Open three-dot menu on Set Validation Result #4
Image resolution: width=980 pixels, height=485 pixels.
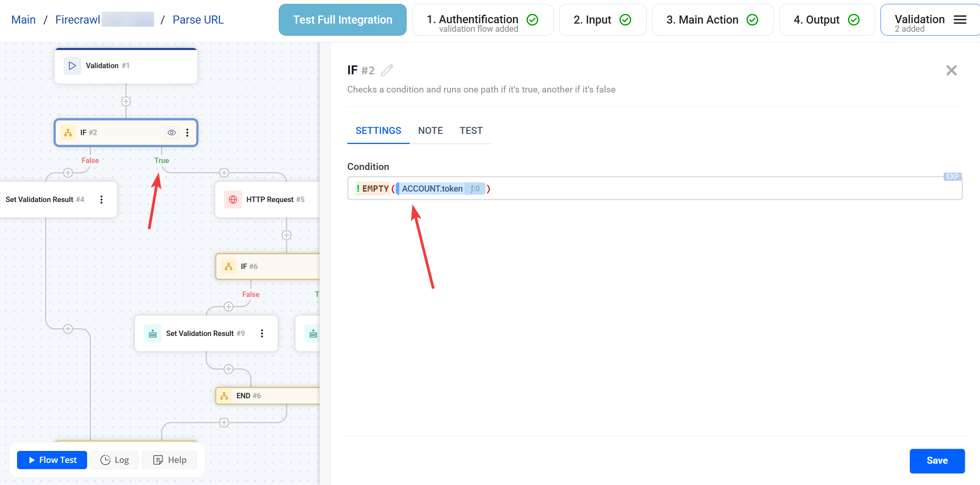pos(102,199)
